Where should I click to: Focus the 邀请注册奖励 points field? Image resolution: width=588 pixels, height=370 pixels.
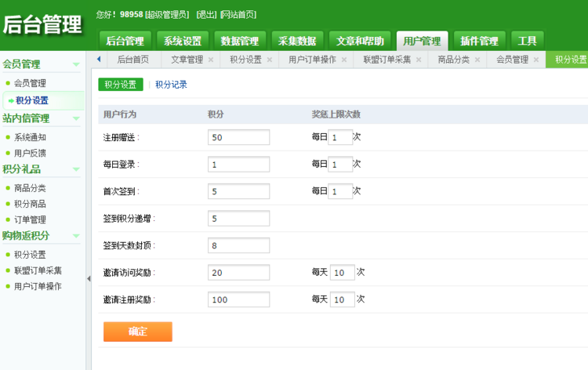tap(238, 299)
